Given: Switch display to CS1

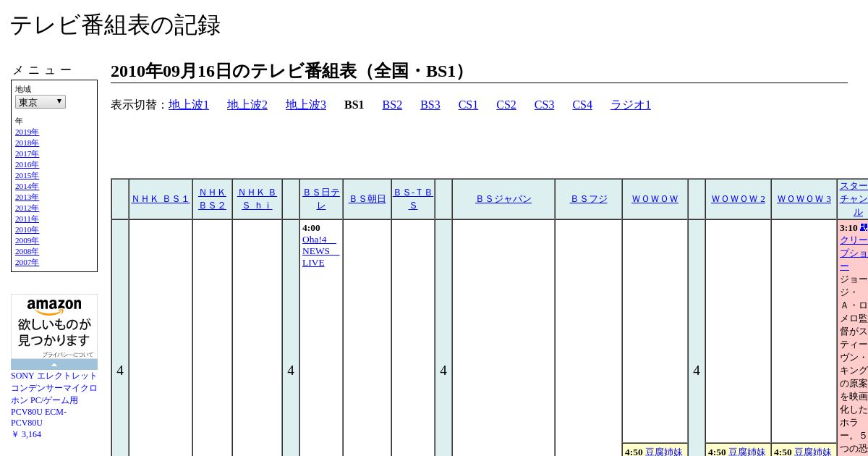Looking at the screenshot, I should [x=468, y=105].
